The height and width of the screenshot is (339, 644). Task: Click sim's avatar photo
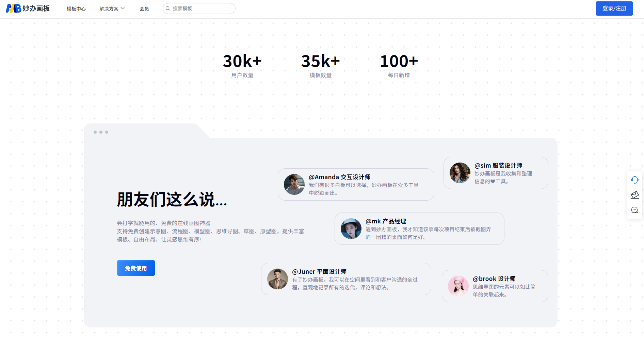coord(460,173)
